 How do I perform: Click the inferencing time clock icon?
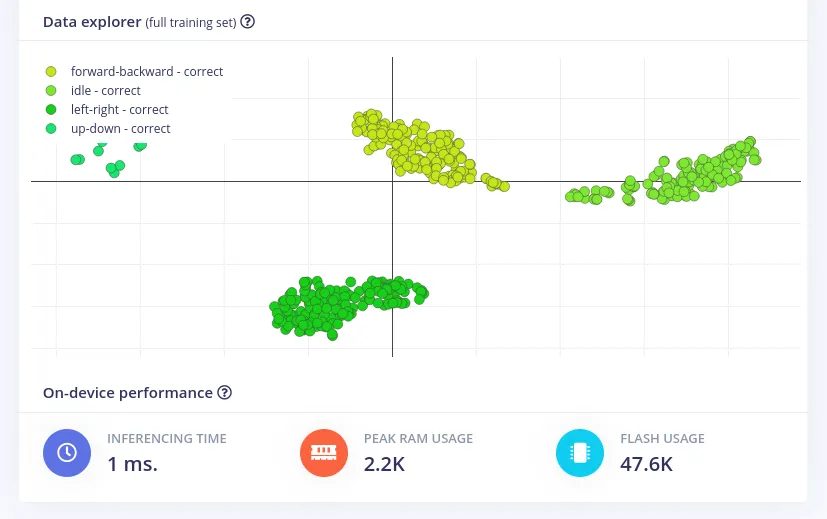pos(67,453)
